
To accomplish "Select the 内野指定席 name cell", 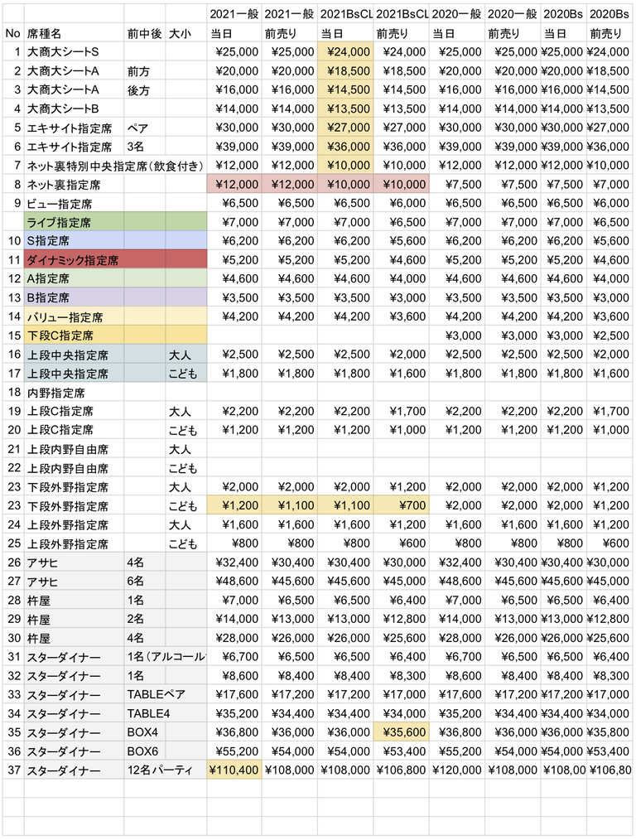I will point(75,392).
